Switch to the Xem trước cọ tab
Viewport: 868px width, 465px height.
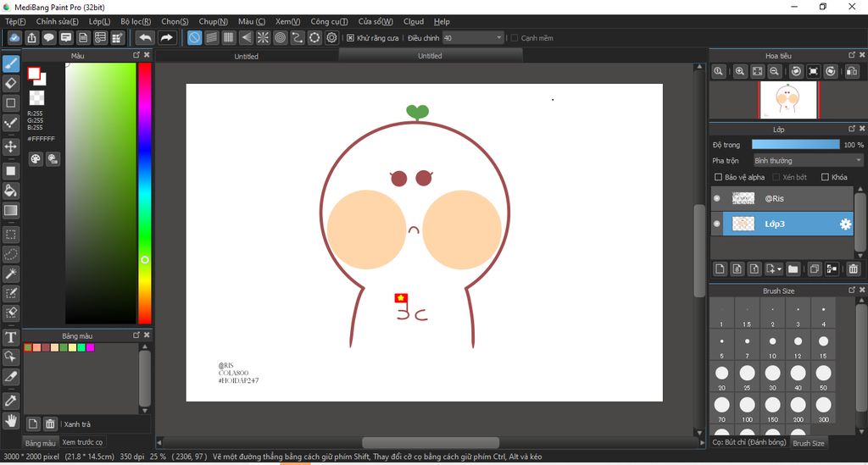click(x=82, y=442)
